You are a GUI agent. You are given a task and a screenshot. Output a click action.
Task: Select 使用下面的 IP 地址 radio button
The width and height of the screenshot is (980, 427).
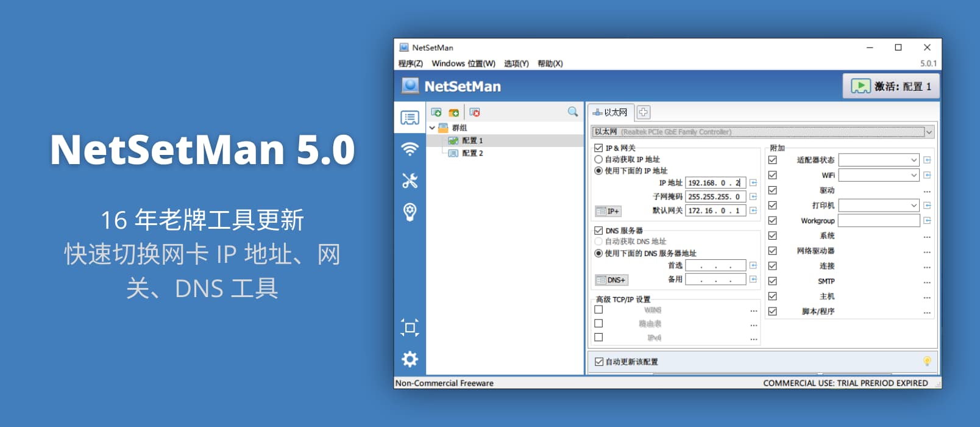598,171
